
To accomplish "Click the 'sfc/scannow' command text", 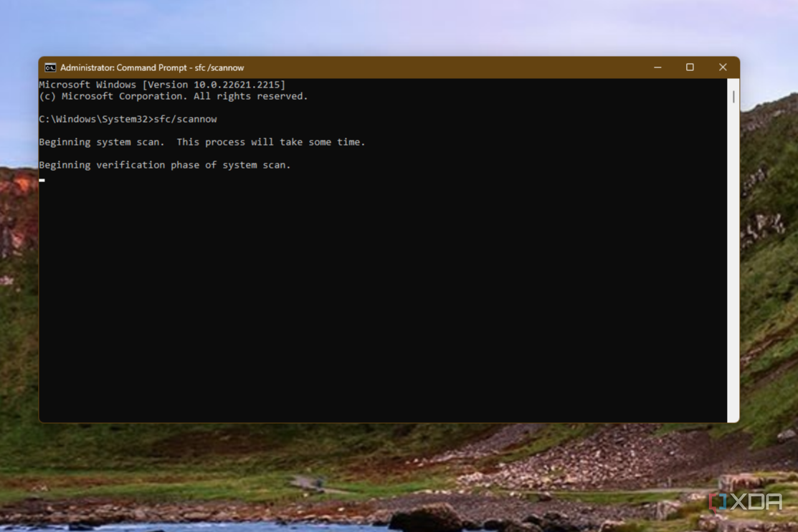I will point(185,119).
